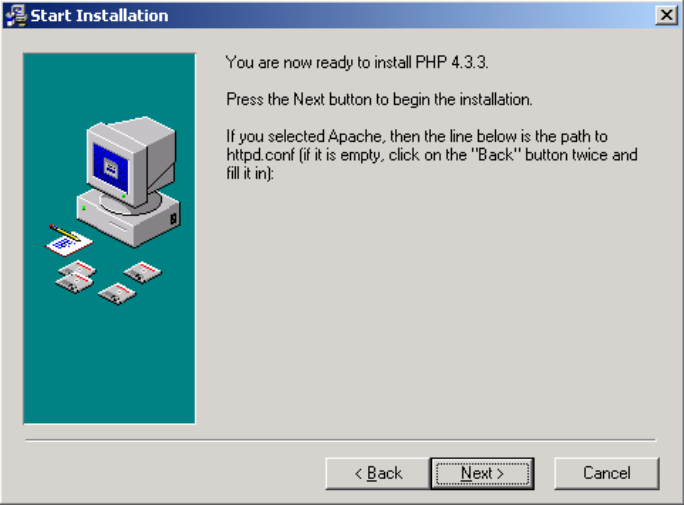Click the lowest single floppy disk
Image resolution: width=684 pixels, height=505 pixels.
117,294
